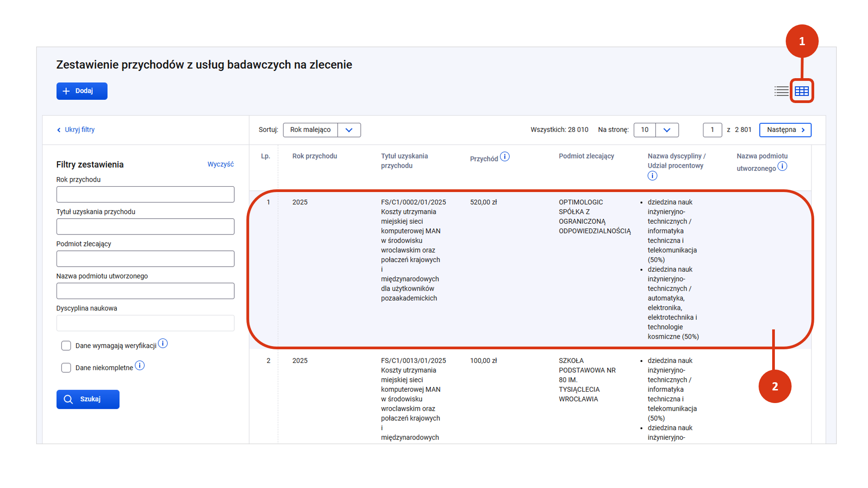Click the Dodaj add button
Viewport: 868px width, 488px height.
click(x=82, y=91)
